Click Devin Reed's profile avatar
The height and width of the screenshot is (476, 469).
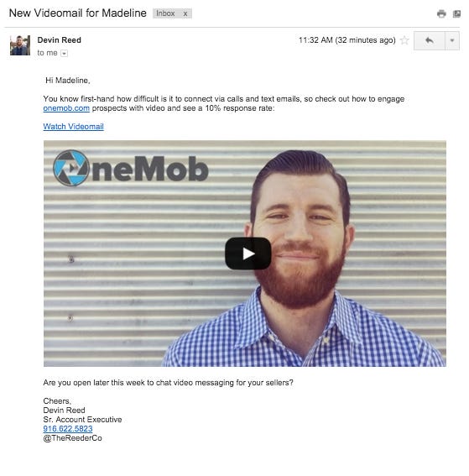tap(20, 45)
